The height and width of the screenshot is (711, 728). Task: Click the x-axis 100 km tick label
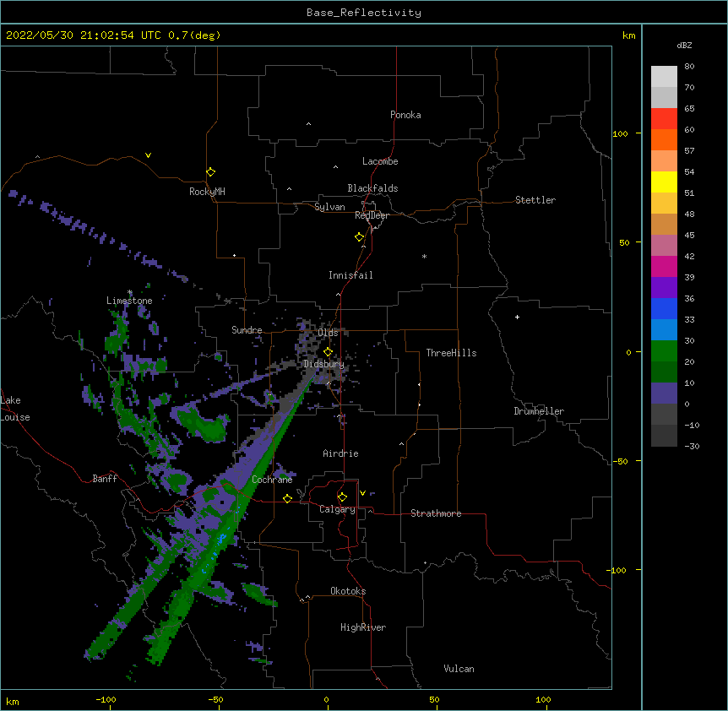(543, 700)
